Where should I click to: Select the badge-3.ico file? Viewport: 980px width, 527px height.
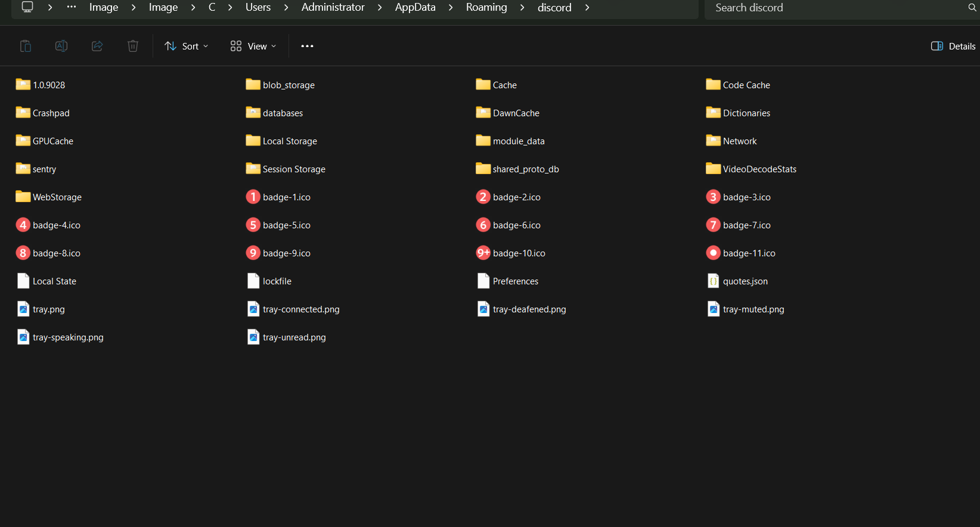[739, 197]
